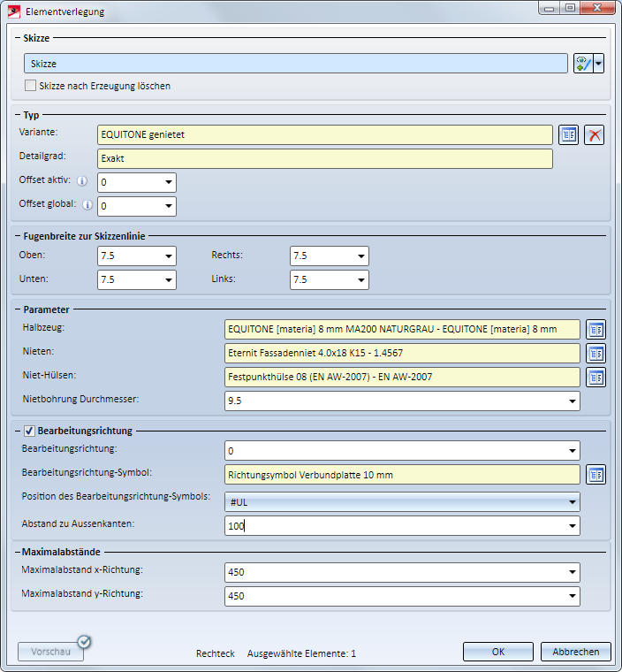Collapse the Parameter section
This screenshot has width=622, height=672.
[x=18, y=309]
